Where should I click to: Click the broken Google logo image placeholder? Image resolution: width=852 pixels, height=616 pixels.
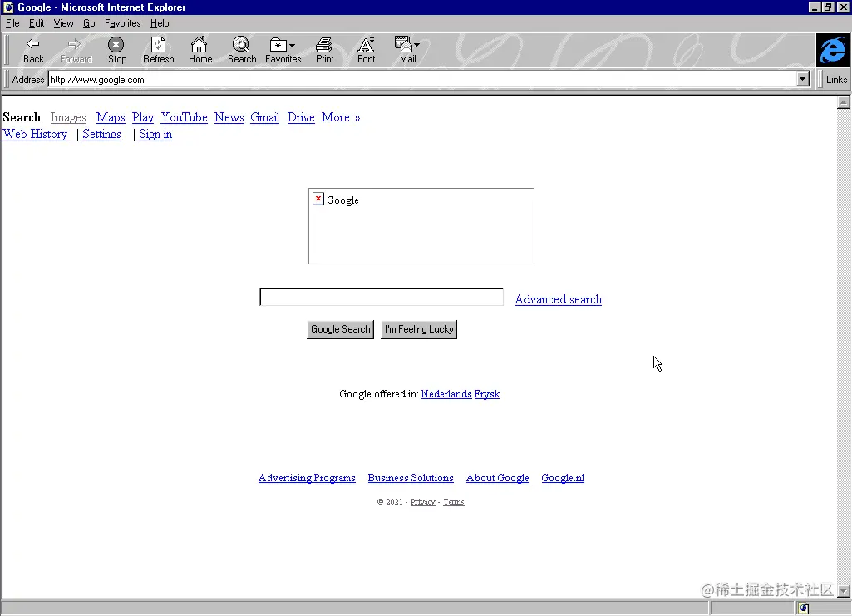[421, 226]
